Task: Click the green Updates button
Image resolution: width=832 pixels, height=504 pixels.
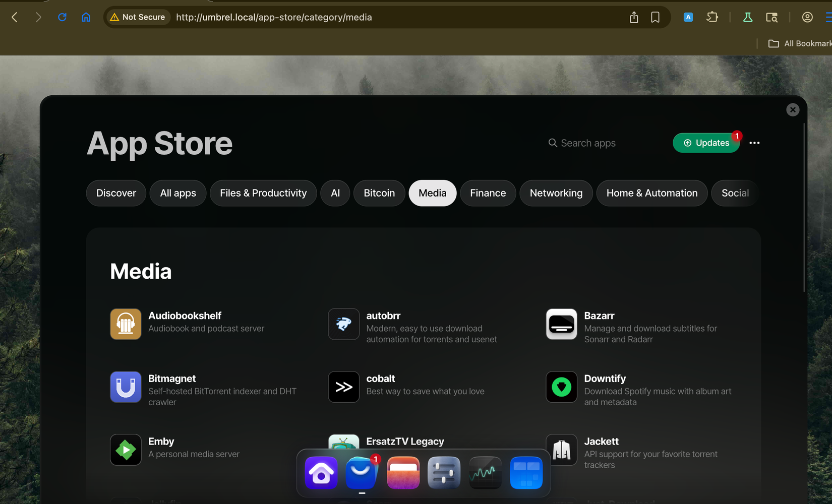Action: click(x=706, y=143)
